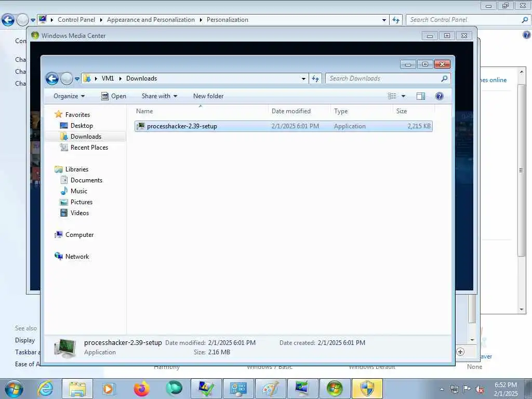Click the Search Downloads magnifier icon

[444, 78]
